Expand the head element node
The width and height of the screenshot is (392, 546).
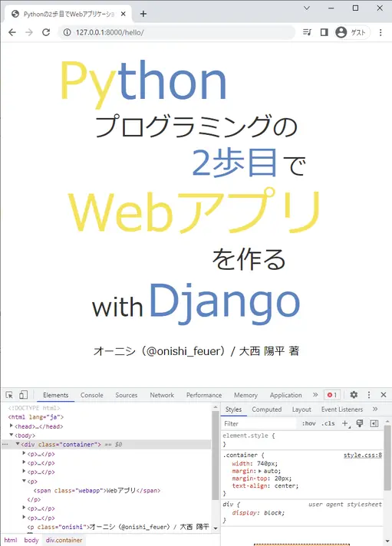(12, 426)
